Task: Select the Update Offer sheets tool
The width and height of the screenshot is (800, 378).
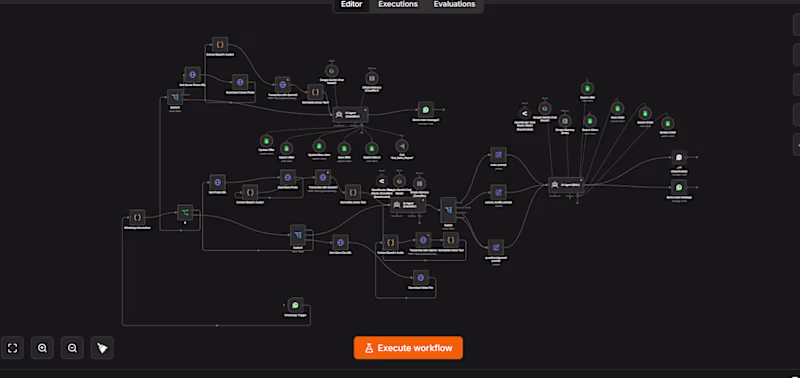Action: (x=266, y=140)
